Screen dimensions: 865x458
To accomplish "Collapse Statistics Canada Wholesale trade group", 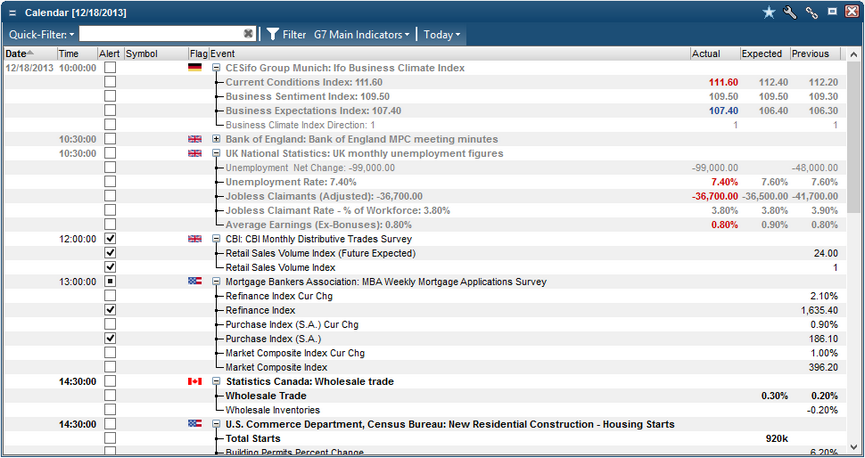I will point(216,381).
